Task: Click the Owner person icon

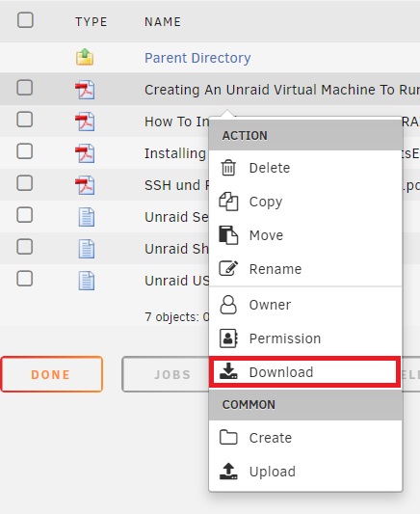Action: 228,305
